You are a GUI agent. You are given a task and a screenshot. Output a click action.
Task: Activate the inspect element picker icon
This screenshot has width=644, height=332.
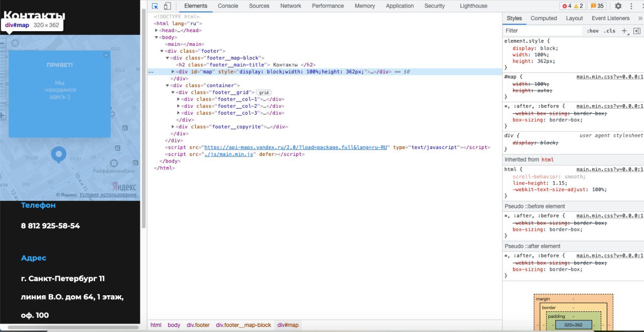click(x=155, y=6)
